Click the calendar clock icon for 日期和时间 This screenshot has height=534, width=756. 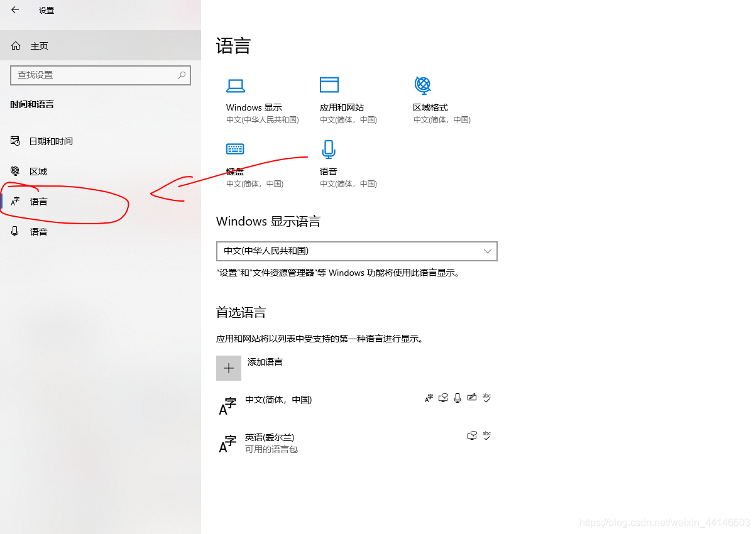coord(16,141)
